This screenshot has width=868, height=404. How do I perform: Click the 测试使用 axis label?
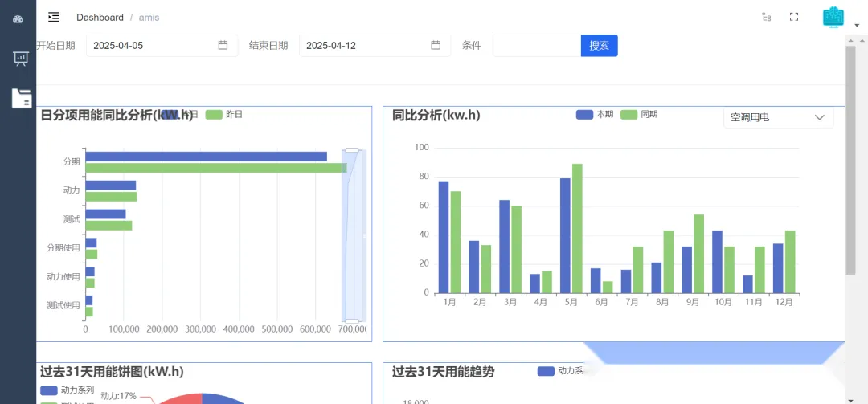63,305
